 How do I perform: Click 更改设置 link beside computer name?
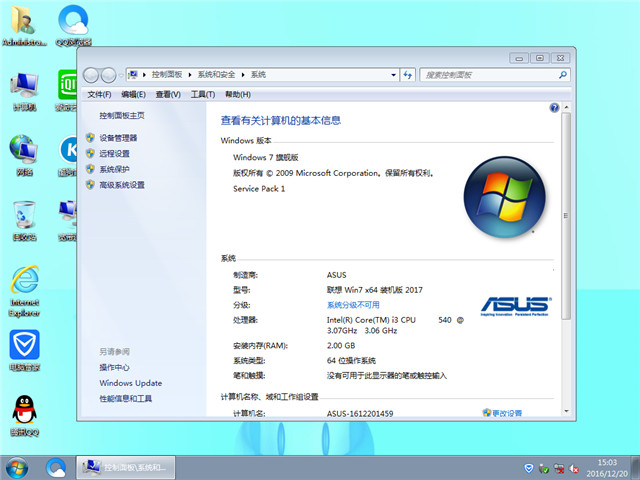click(507, 413)
